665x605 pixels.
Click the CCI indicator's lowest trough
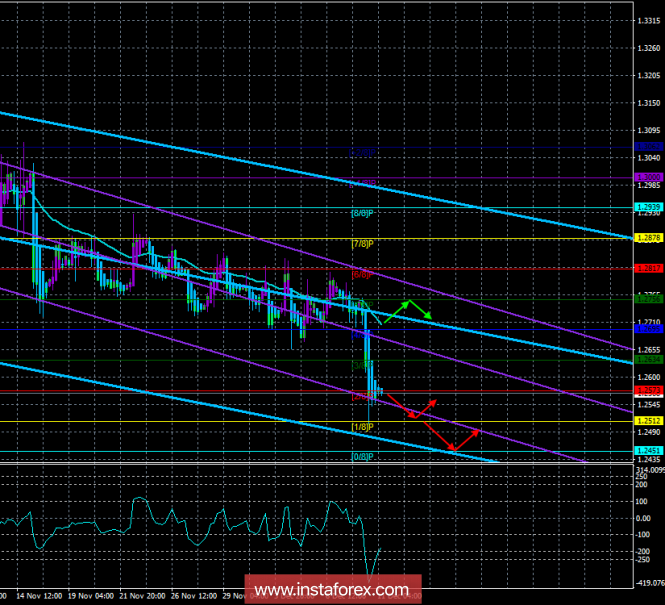pos(372,578)
